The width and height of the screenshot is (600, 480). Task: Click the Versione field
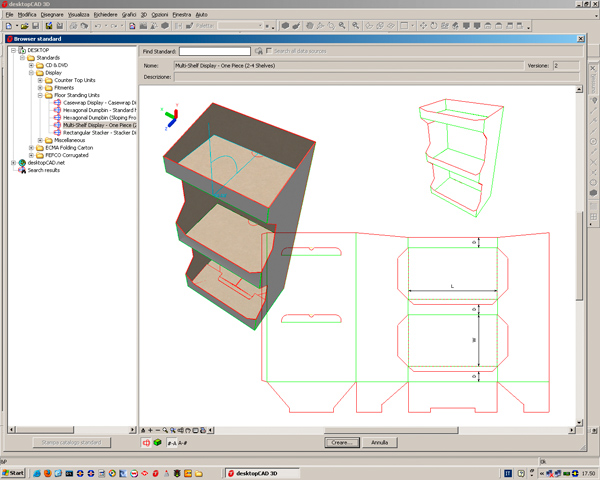(566, 65)
